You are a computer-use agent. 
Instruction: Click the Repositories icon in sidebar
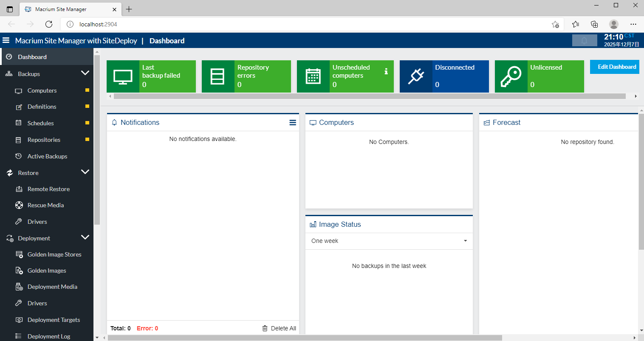[x=18, y=140]
